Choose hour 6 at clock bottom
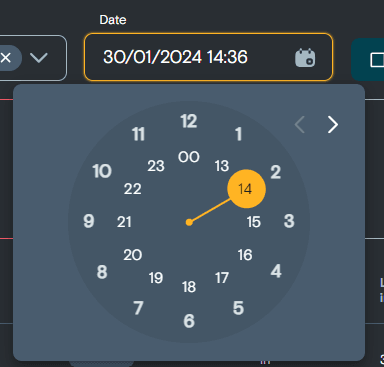This screenshot has width=384, height=367. pos(189,321)
